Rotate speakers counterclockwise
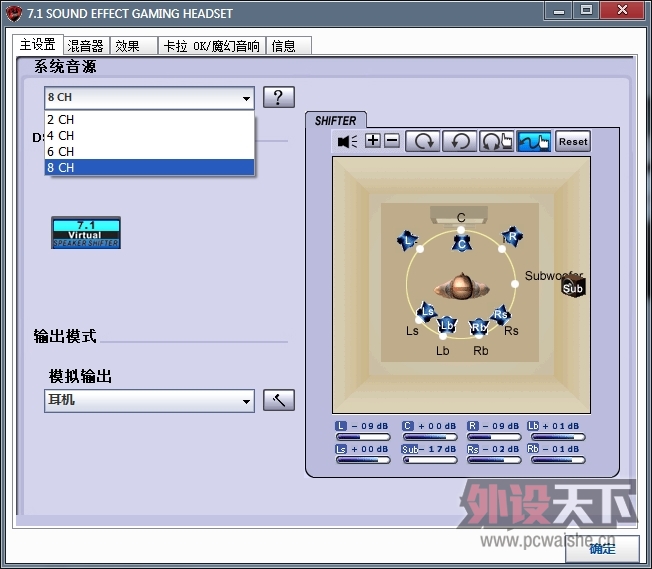This screenshot has height=569, width=652. pos(460,142)
